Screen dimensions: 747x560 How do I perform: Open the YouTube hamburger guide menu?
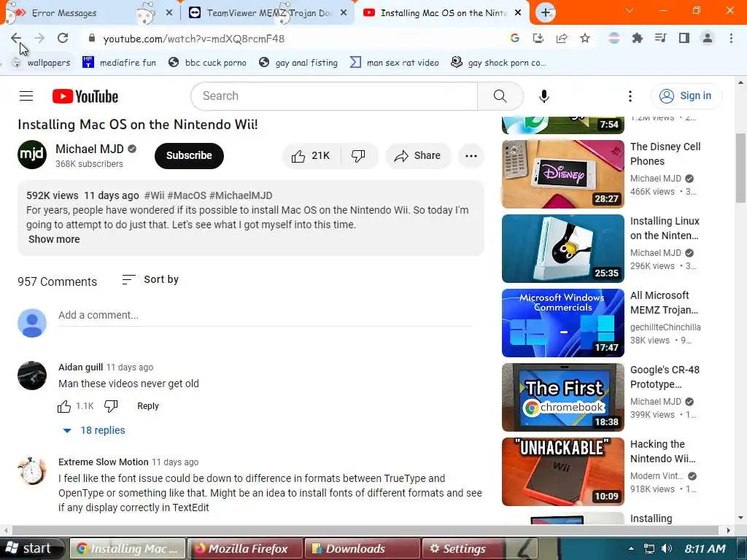click(x=26, y=96)
